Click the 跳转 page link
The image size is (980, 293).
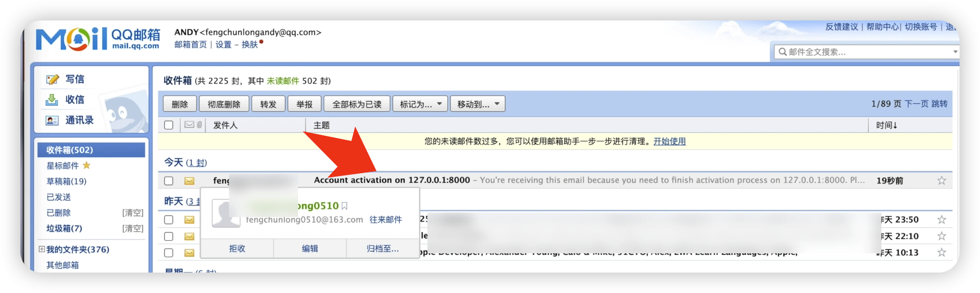(x=939, y=104)
